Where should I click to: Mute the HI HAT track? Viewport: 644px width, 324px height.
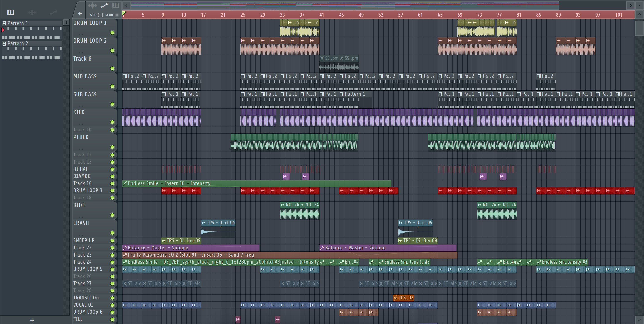click(112, 169)
